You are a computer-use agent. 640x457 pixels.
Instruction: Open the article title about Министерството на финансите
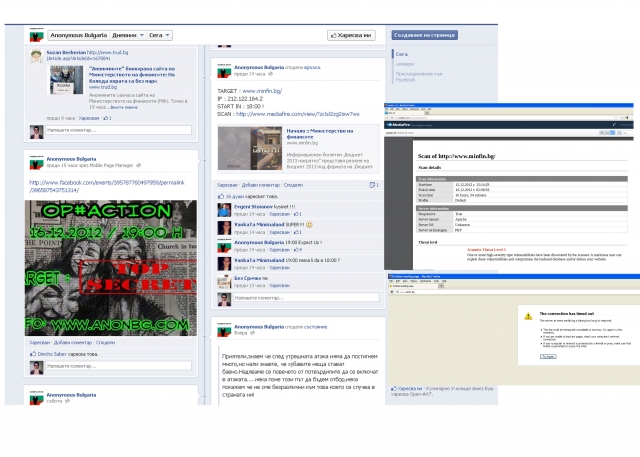[132, 75]
